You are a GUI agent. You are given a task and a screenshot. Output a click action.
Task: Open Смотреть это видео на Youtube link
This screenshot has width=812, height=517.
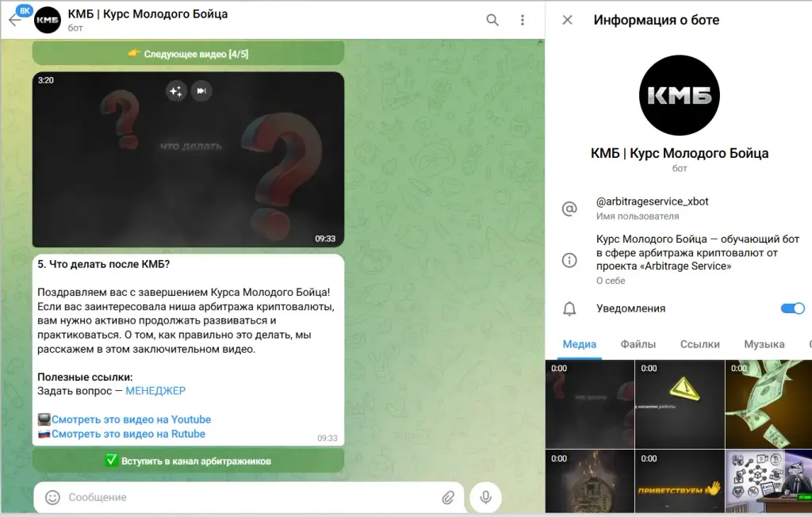131,419
